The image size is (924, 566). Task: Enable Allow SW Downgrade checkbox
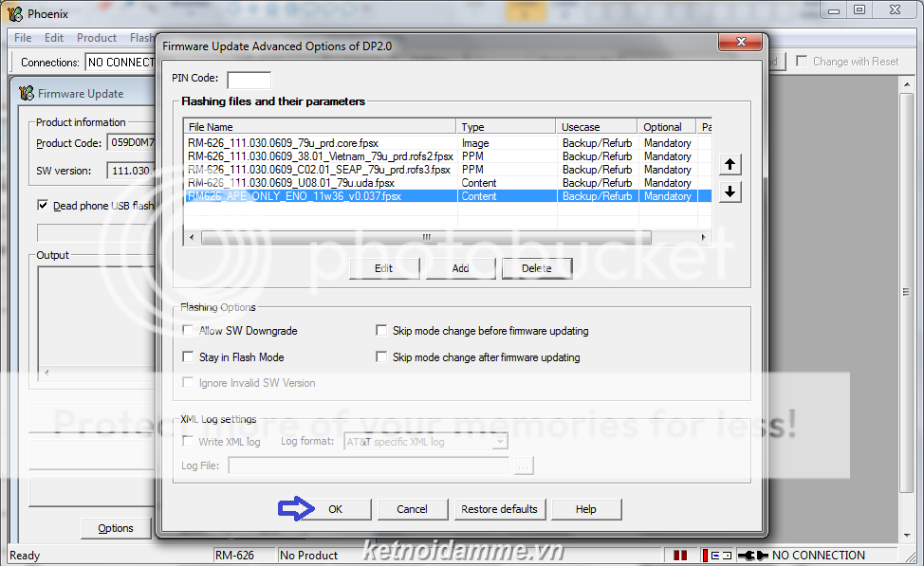(188, 331)
